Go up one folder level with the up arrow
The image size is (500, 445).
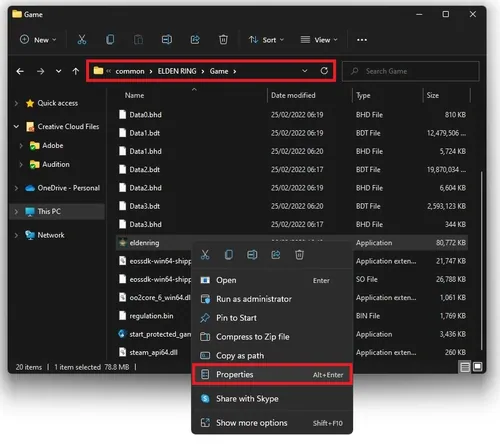pyautogui.click(x=76, y=71)
